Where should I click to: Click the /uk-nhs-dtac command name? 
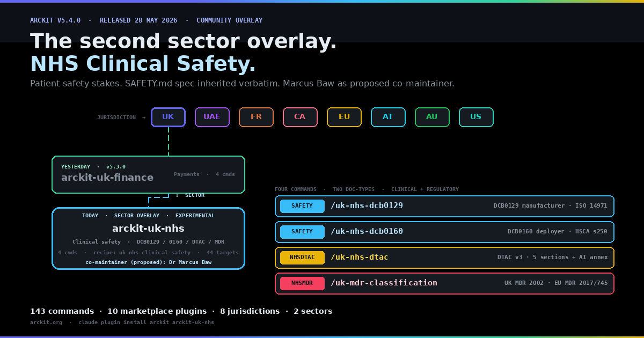[360, 258]
